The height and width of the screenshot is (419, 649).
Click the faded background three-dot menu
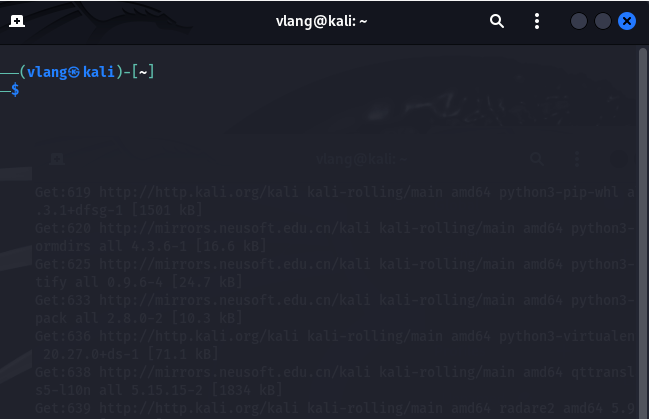[x=577, y=159]
